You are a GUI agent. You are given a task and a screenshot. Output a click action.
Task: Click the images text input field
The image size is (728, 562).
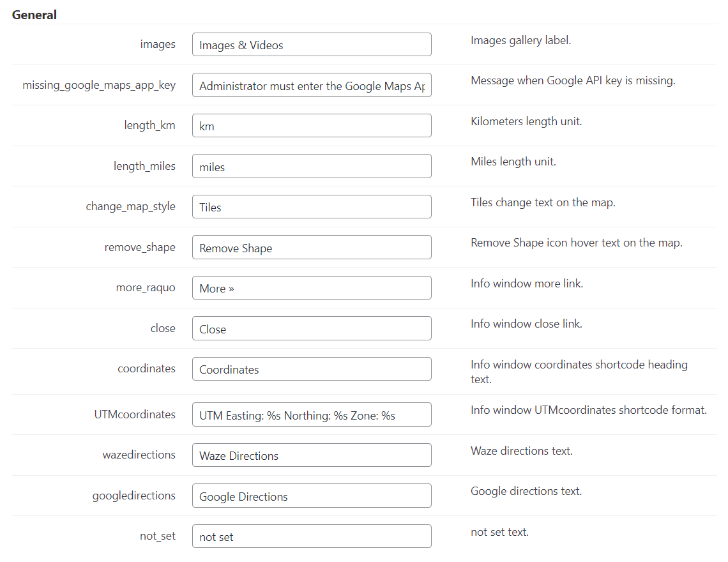(x=312, y=44)
